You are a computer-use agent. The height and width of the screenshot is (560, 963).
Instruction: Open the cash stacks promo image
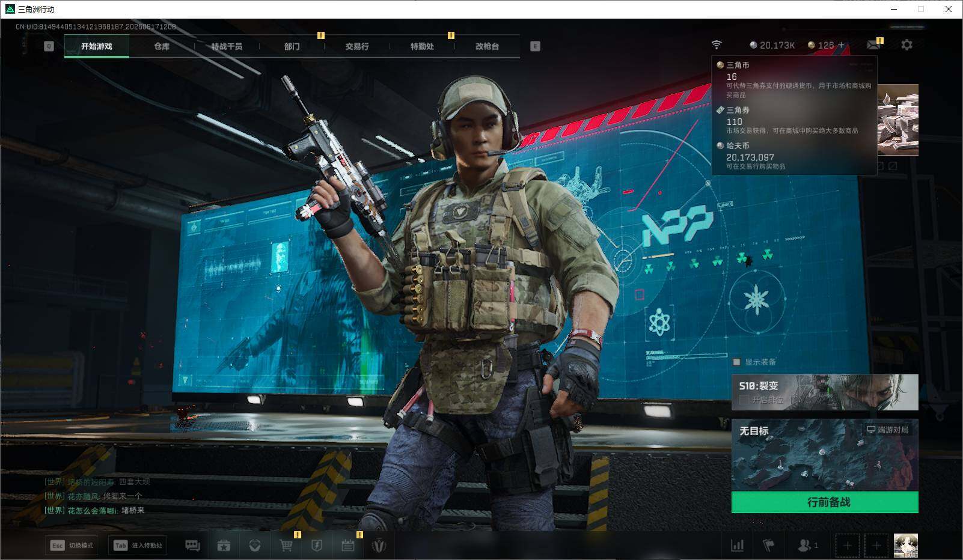pos(898,120)
